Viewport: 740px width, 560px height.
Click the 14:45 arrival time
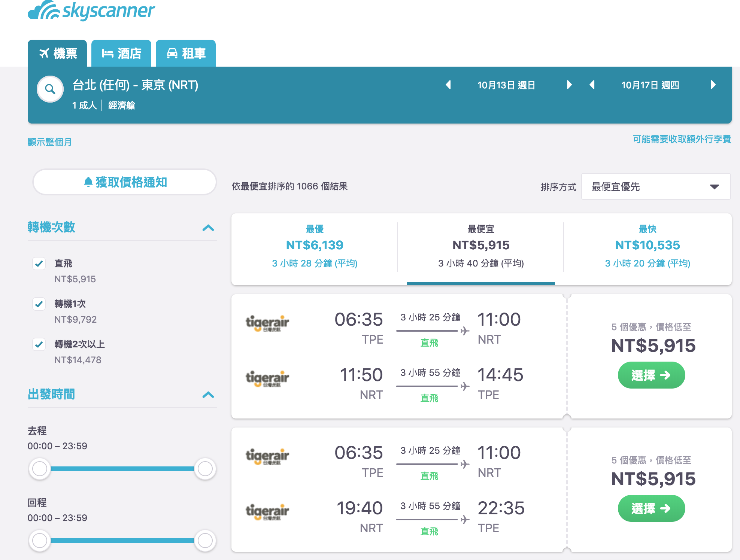coord(500,375)
